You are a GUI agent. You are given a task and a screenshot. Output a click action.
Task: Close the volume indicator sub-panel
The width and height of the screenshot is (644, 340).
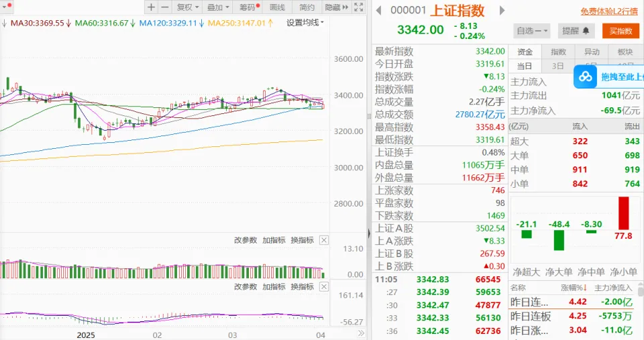pyautogui.click(x=324, y=240)
